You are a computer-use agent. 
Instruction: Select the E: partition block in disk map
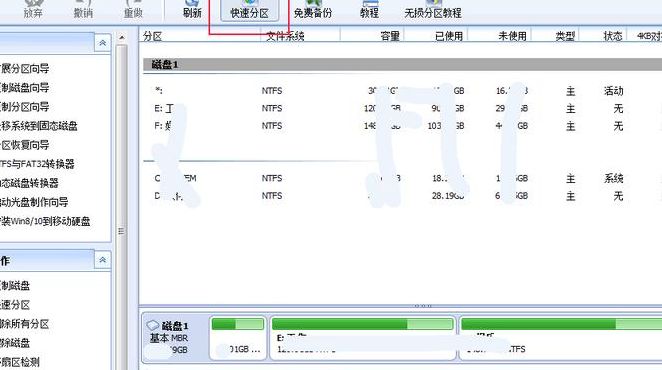(363, 338)
